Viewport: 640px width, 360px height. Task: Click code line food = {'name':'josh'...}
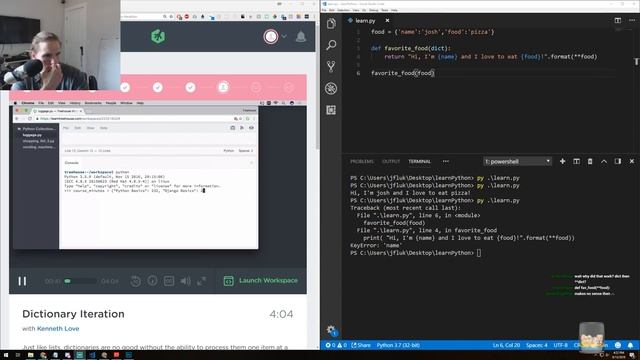click(x=432, y=32)
